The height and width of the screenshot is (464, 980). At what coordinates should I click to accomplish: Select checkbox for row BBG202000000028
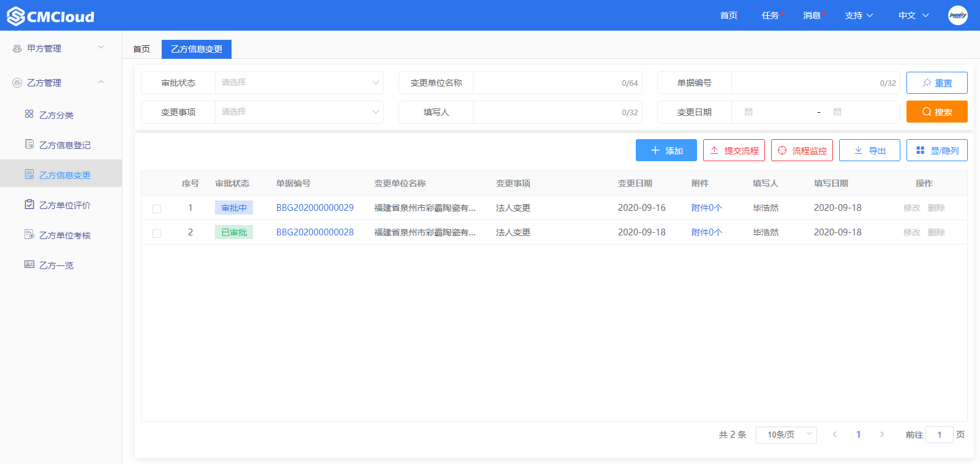[x=157, y=234]
